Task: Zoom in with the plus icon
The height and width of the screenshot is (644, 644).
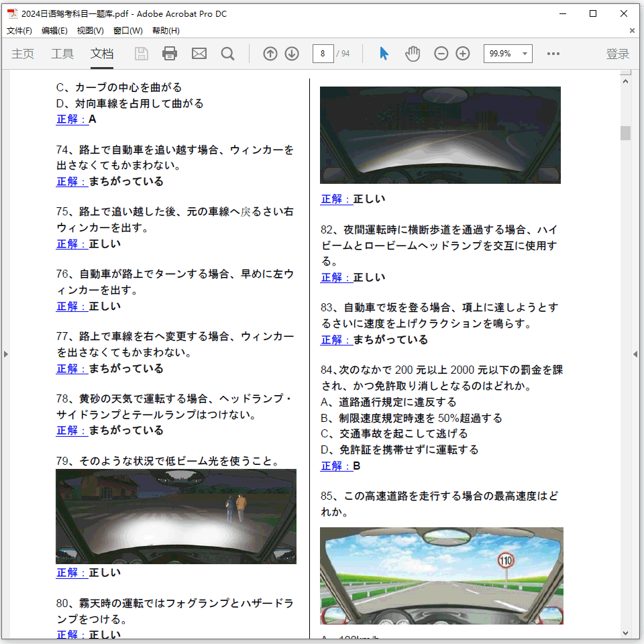Action: point(463,54)
